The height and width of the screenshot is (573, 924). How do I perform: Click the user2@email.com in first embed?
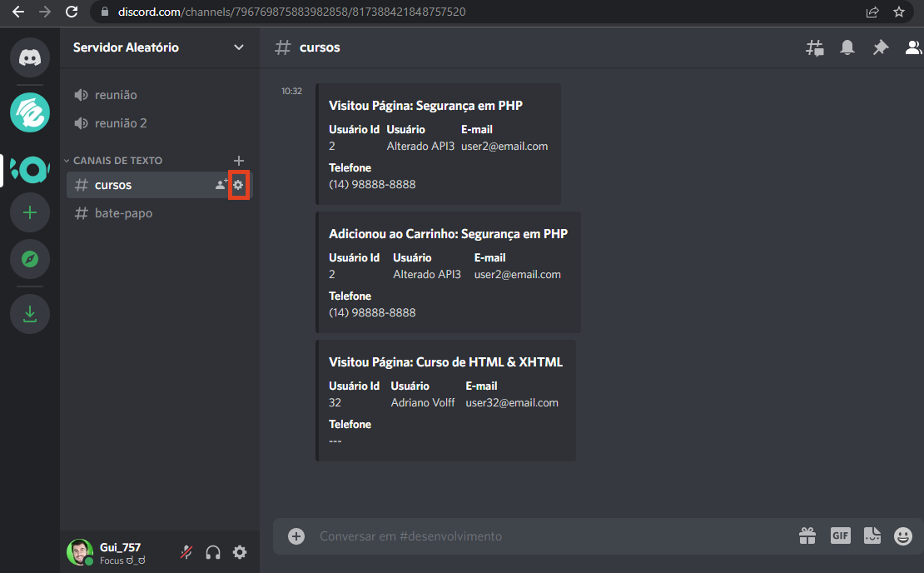coord(504,147)
